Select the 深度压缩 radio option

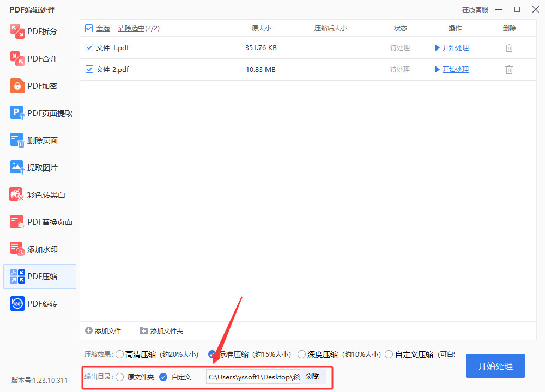click(x=301, y=354)
